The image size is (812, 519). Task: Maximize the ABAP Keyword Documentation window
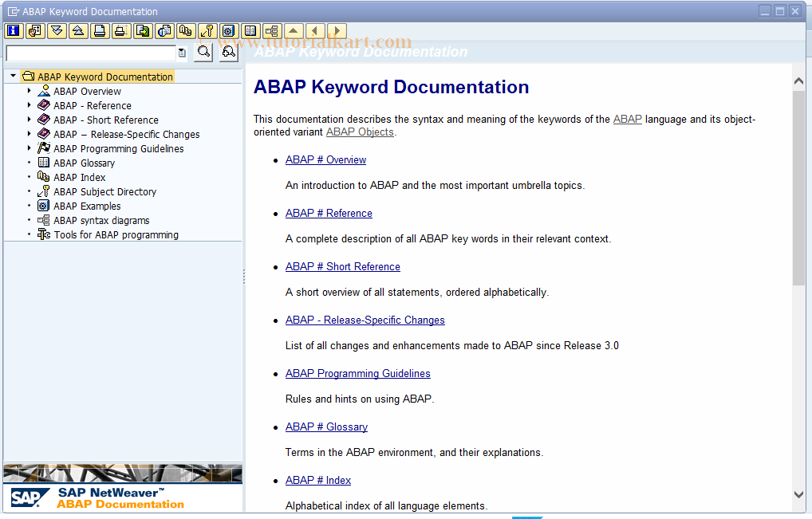(x=780, y=11)
